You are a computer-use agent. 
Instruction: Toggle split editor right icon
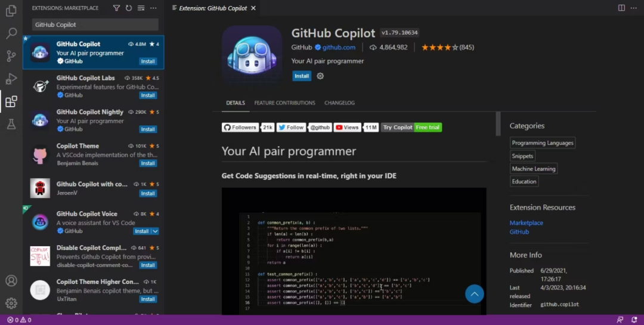(x=621, y=8)
